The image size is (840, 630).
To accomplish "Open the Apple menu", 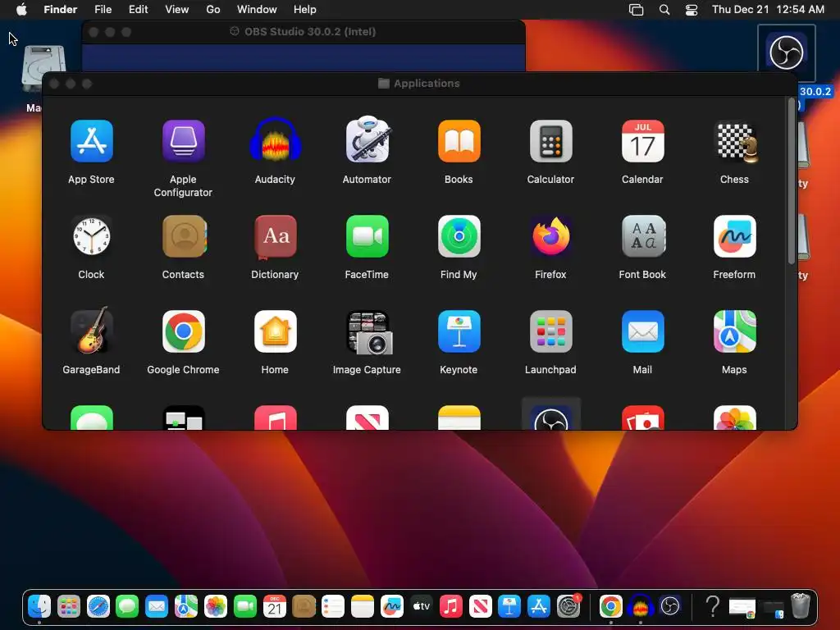I will click(21, 9).
